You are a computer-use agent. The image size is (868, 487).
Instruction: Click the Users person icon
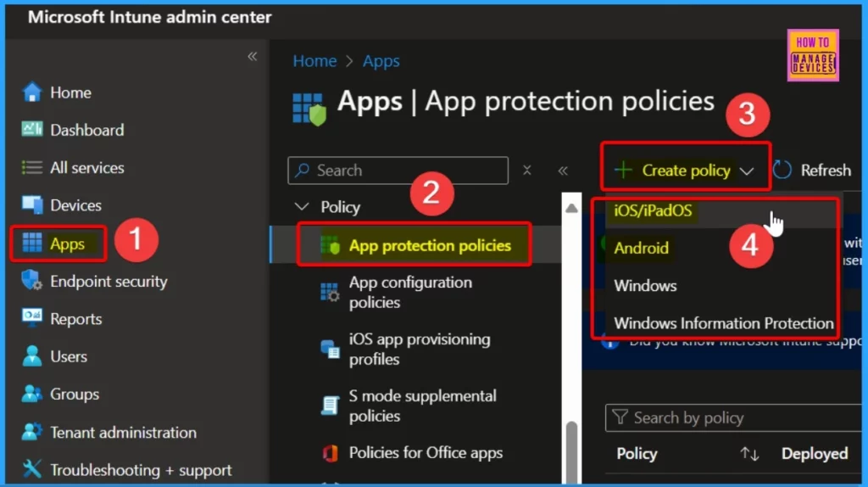[32, 356]
